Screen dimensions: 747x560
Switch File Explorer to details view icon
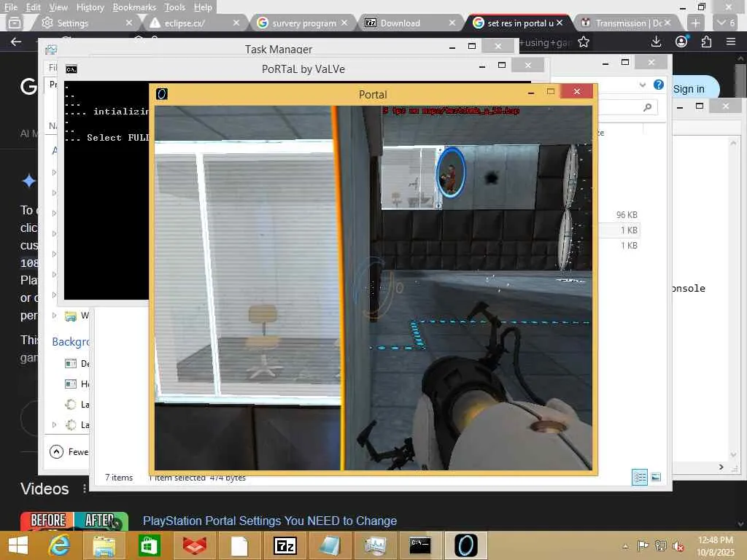click(x=639, y=477)
